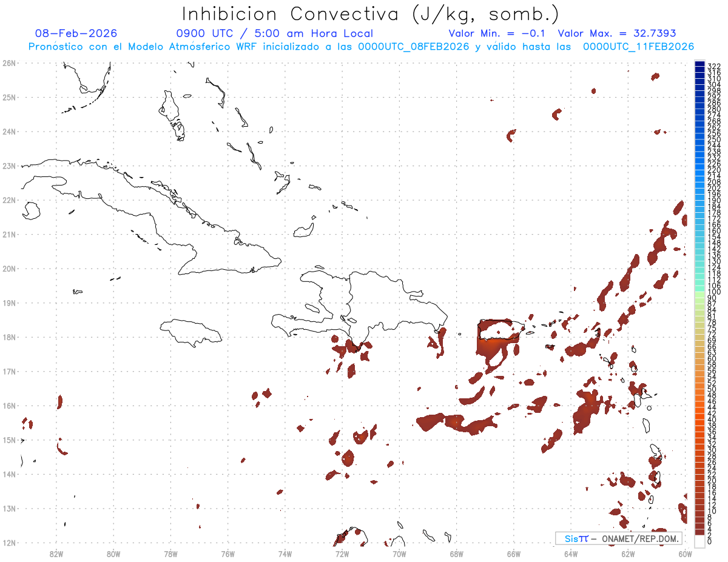Screen dimensions: 728x562
Task: Click the '24N' latitude label
Action: (8, 132)
